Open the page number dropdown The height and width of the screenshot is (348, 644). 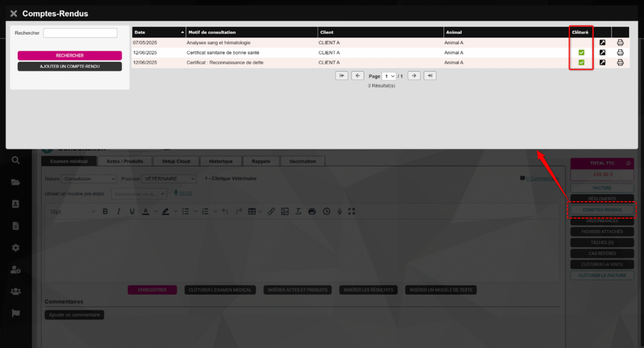point(389,76)
